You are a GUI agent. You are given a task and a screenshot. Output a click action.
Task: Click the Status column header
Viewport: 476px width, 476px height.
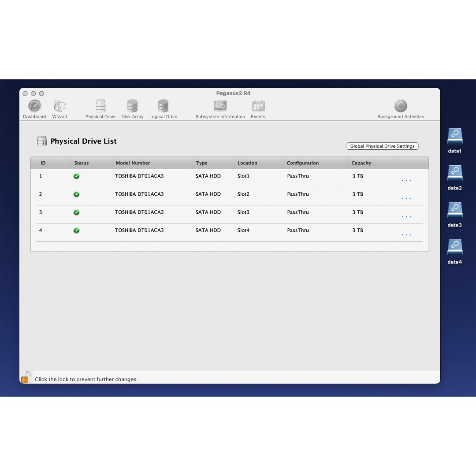(x=82, y=163)
